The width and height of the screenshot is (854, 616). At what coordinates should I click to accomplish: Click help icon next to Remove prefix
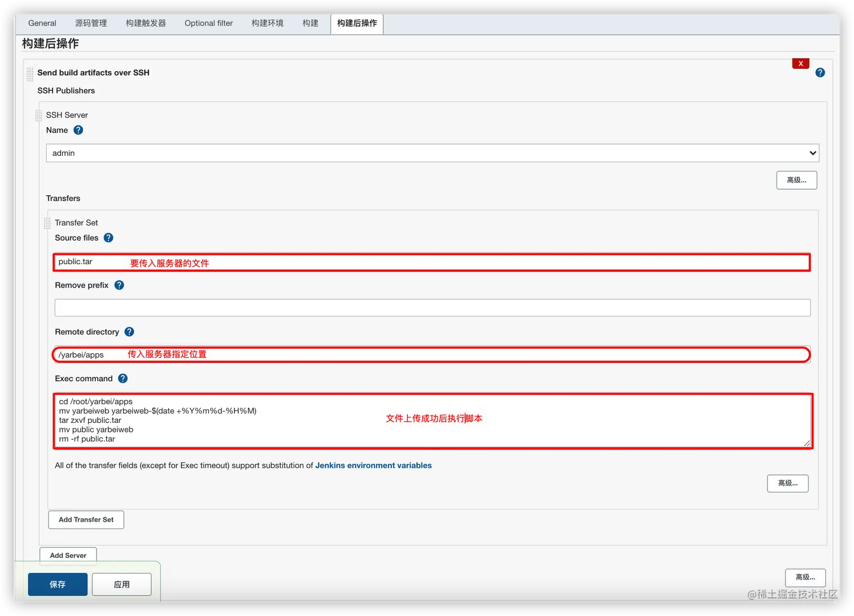pos(119,285)
